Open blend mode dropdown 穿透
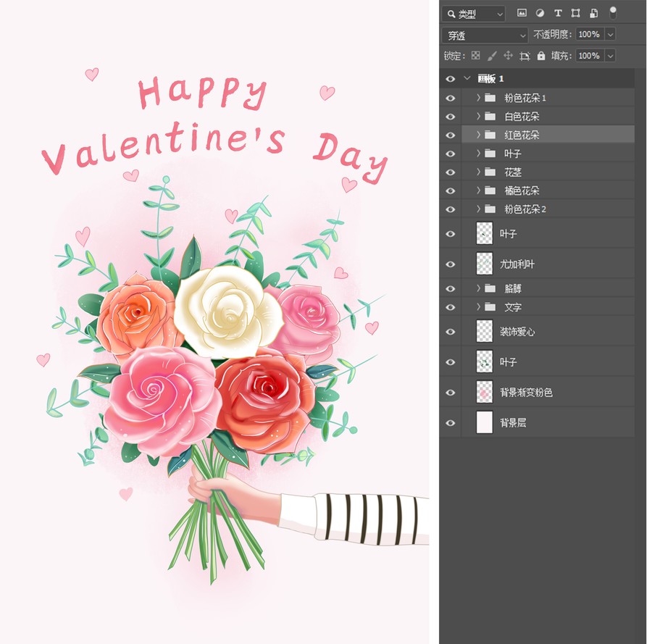 (485, 35)
